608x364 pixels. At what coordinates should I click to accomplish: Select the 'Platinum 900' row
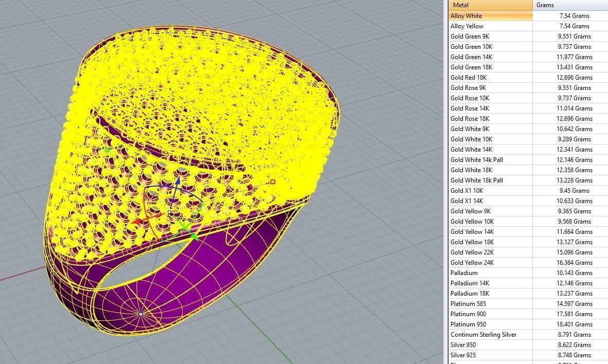click(528, 314)
